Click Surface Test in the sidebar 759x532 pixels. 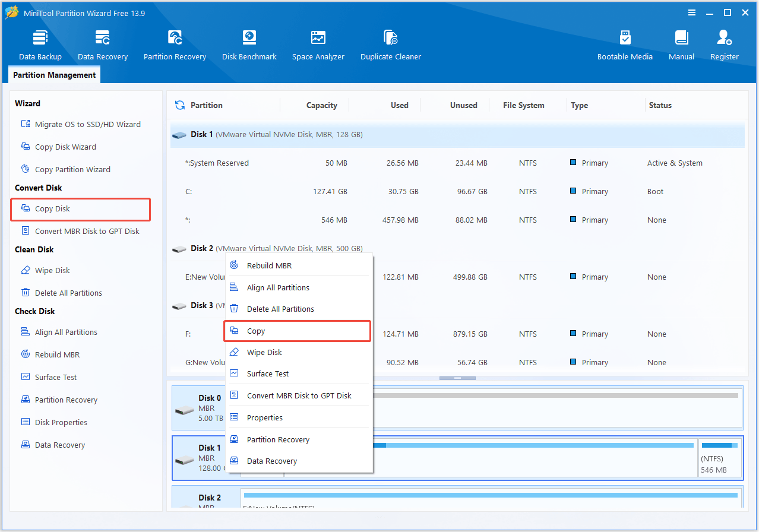[49, 377]
